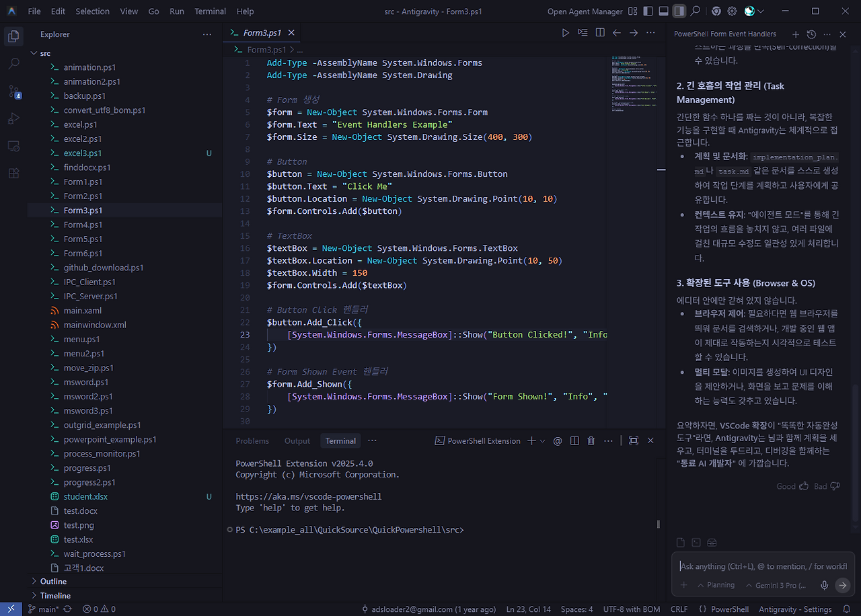Image resolution: width=861 pixels, height=616 pixels.
Task: Open editor more actions ellipsis menu
Action: tap(650, 32)
